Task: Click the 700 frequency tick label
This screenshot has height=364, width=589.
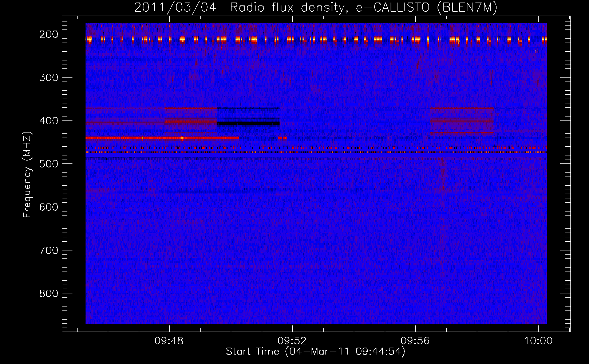Action: (x=49, y=250)
